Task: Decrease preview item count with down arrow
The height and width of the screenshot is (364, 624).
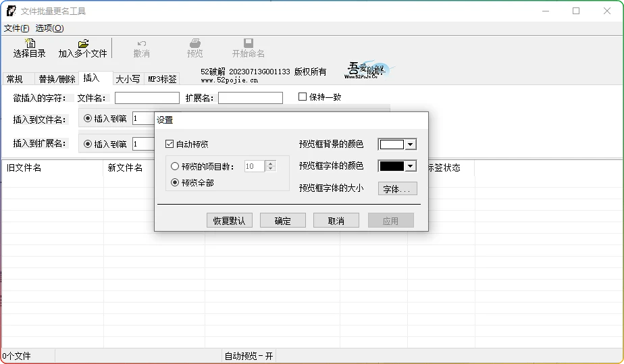Action: (x=271, y=169)
